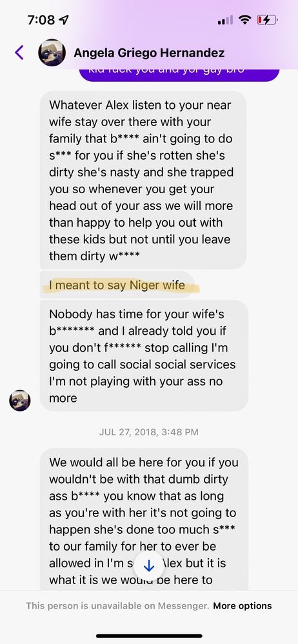
Task: Jump to latest with blue down arrow
Action: click(148, 566)
